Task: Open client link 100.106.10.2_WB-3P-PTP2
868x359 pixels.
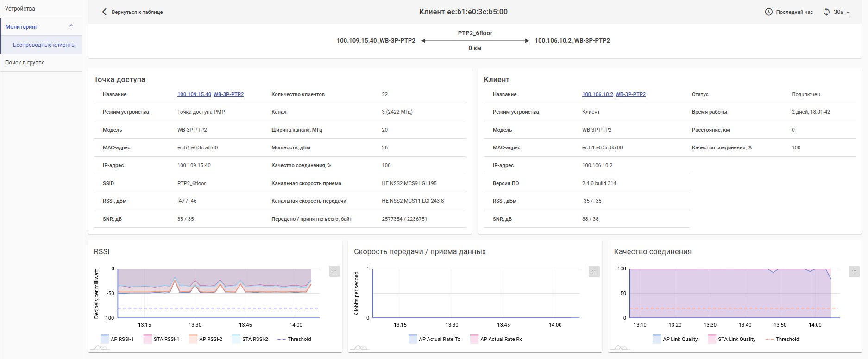Action: pos(614,94)
